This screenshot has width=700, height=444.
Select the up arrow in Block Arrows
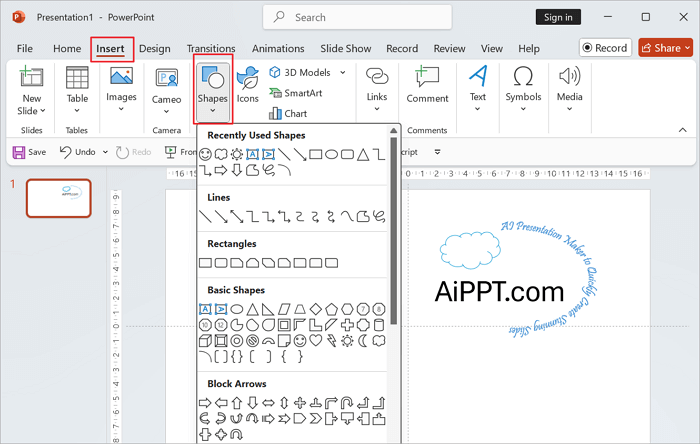[x=237, y=403]
